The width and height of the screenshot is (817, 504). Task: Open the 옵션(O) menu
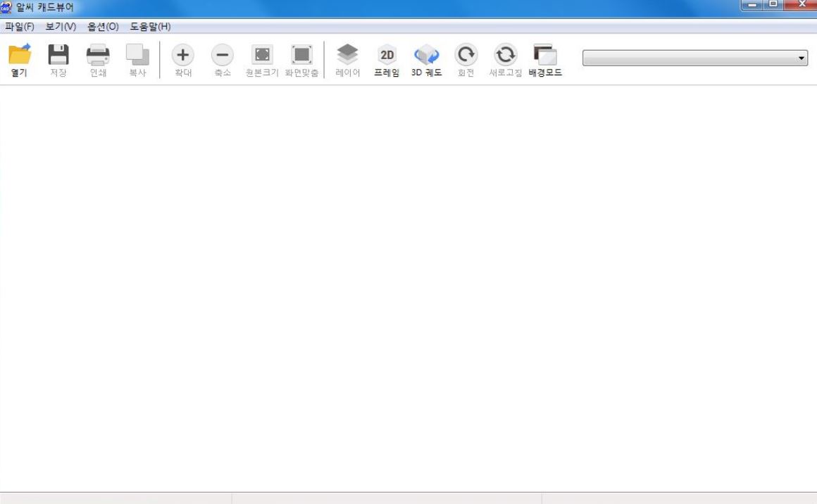coord(103,27)
